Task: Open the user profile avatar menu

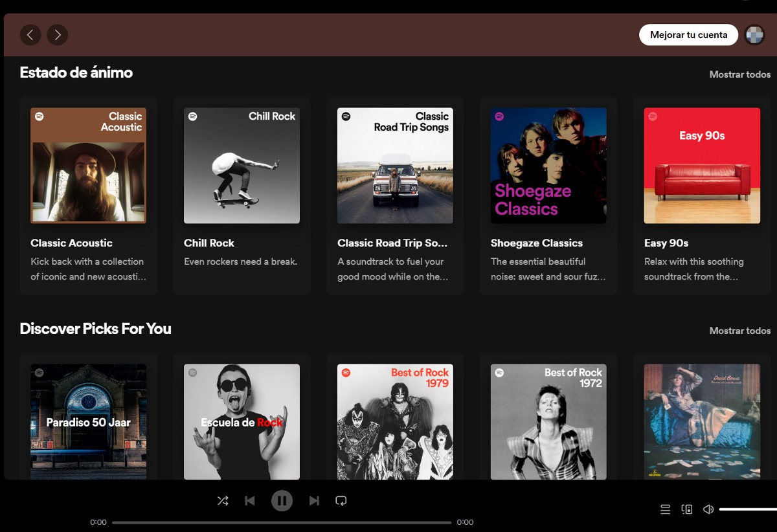Action: (x=754, y=35)
